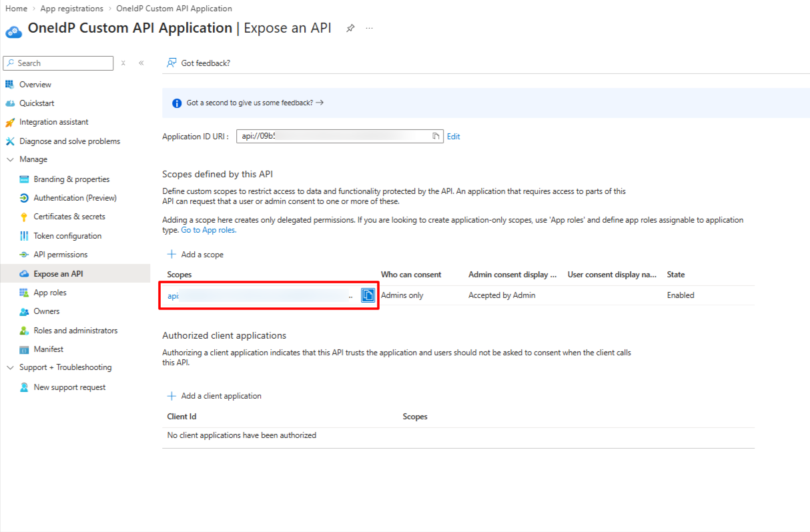Click the Got feedback icon
The image size is (810, 532).
point(171,63)
